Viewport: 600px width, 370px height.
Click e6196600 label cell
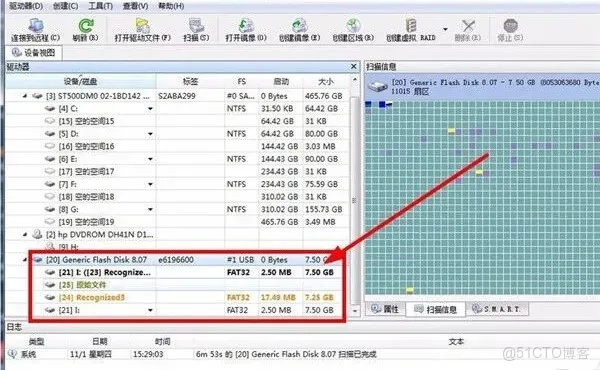pos(176,260)
